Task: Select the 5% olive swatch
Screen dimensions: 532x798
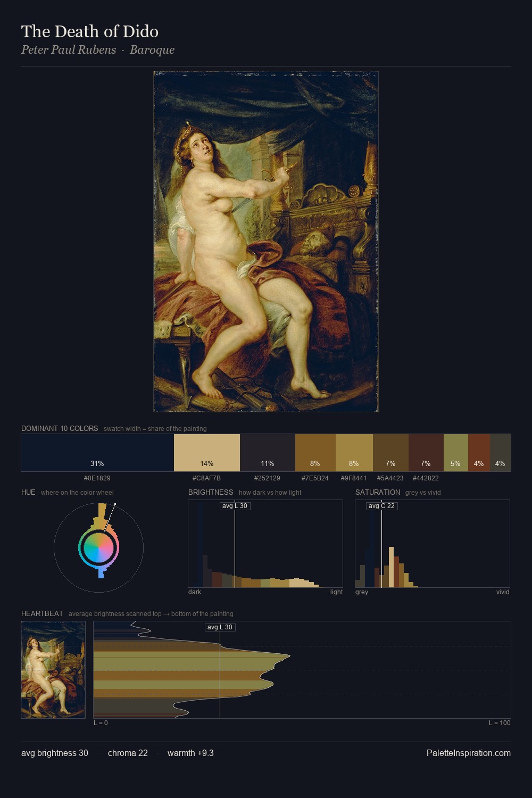Action: (x=456, y=453)
